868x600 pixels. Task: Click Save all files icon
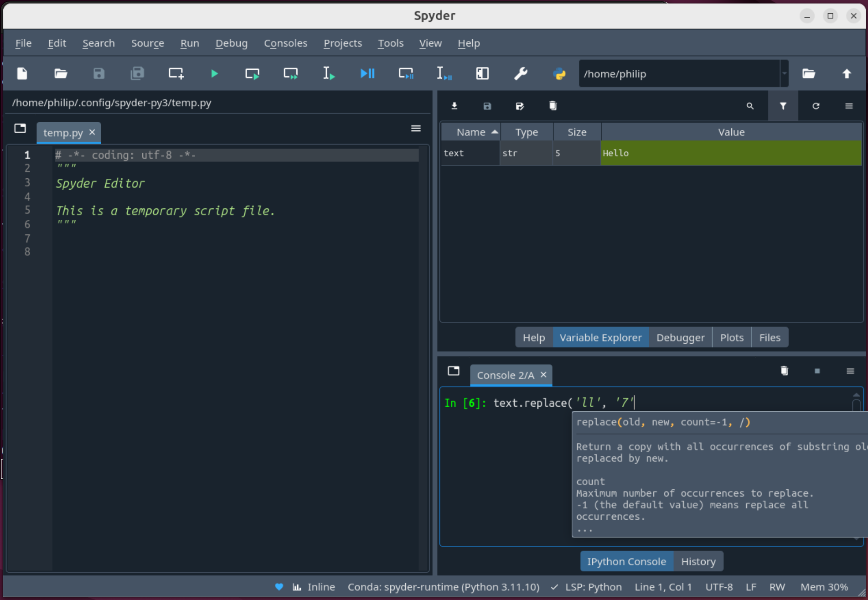(137, 73)
